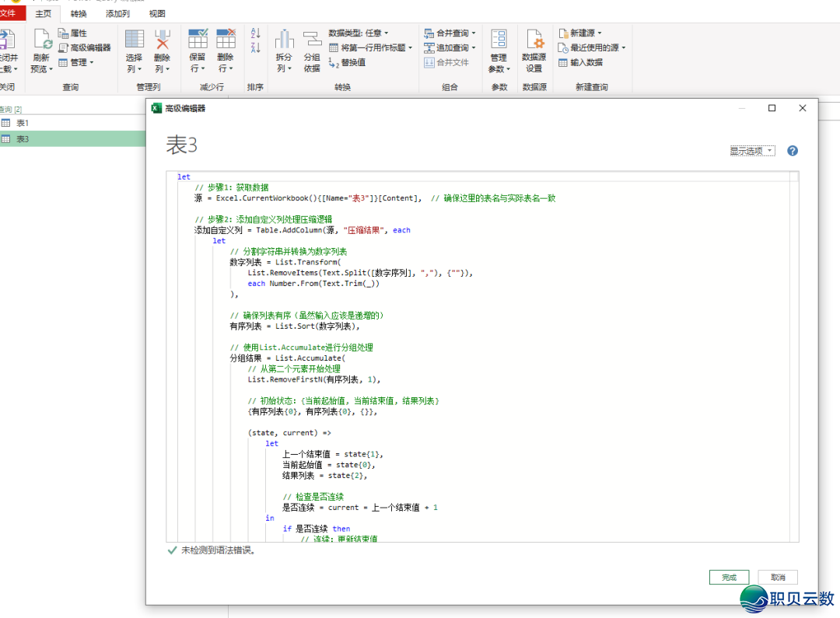Open the 新建源 dropdown
This screenshot has width=840, height=618.
point(580,33)
